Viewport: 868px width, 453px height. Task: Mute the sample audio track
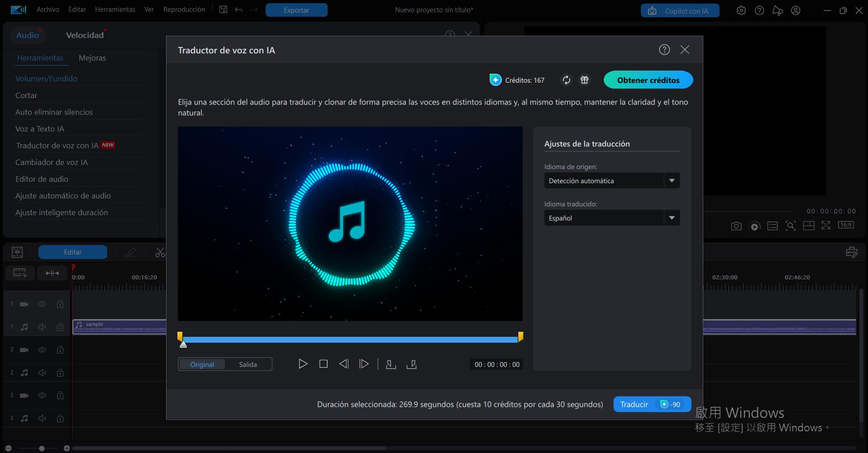[x=42, y=326]
